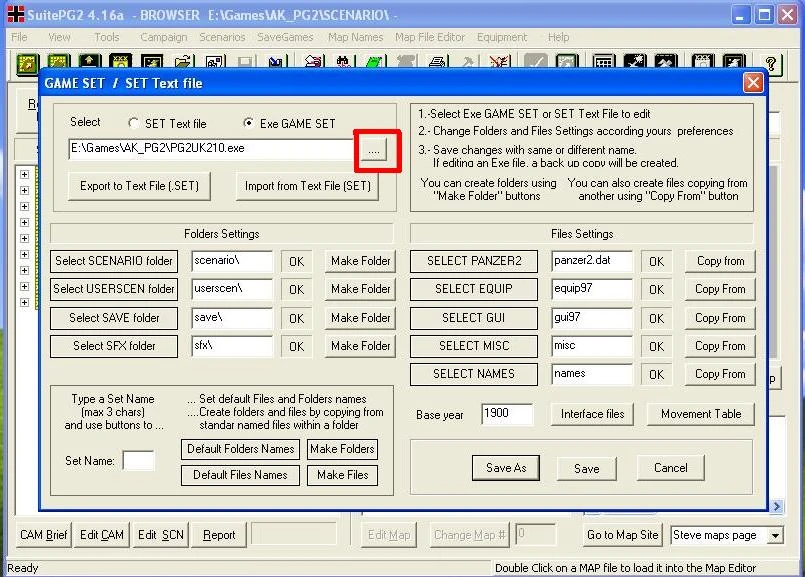
Task: Expand the last plus node in the tree
Action: pyautogui.click(x=24, y=302)
